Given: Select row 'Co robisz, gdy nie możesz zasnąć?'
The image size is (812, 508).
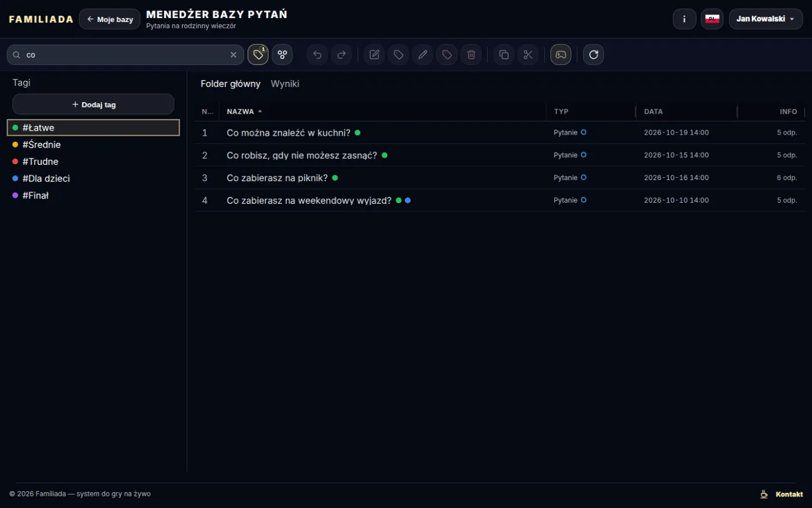Looking at the screenshot, I should click(x=500, y=155).
